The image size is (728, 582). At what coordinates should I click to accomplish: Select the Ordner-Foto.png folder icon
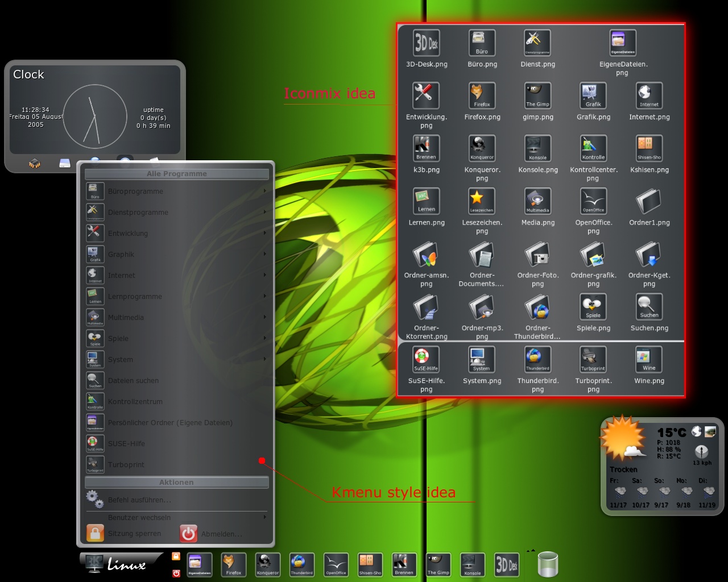[x=537, y=254]
